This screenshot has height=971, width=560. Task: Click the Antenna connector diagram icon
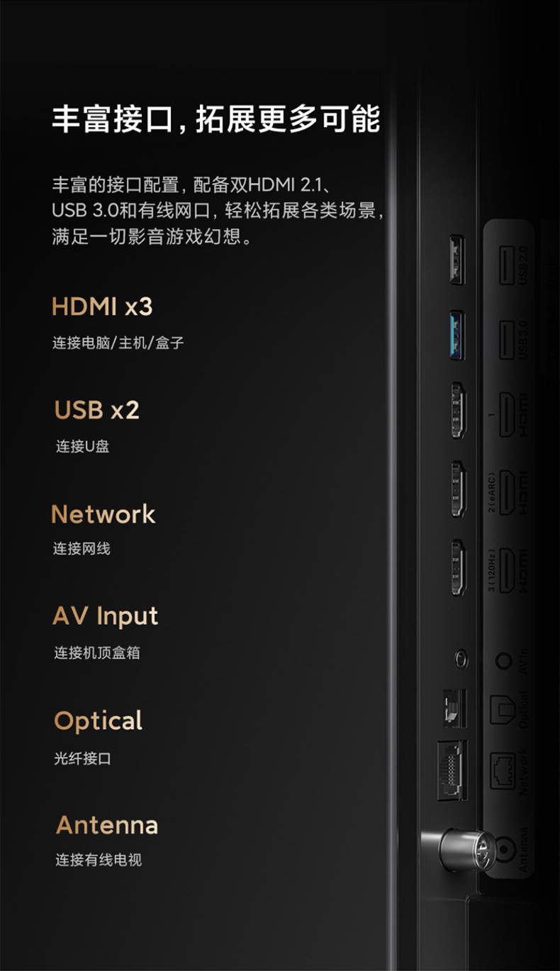pos(504,848)
